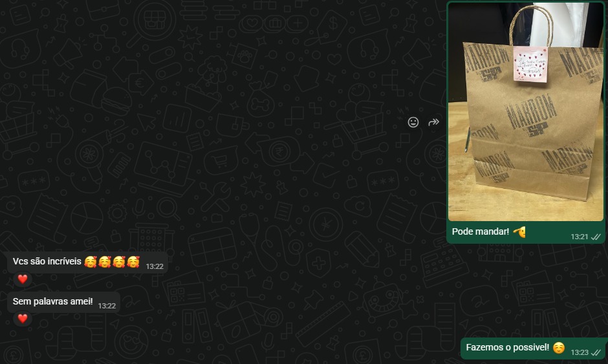Click the 13:23 timestamp on last message
608x364 pixels.
click(x=580, y=352)
